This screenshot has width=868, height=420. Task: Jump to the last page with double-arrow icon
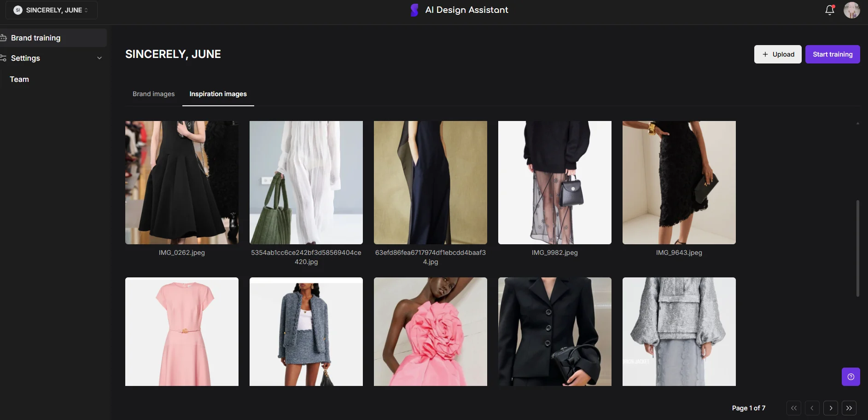(849, 408)
